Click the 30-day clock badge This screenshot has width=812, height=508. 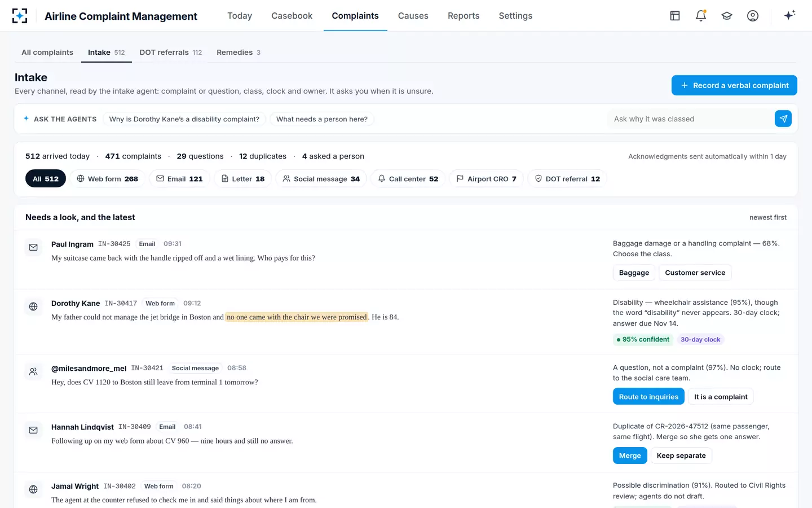point(700,340)
